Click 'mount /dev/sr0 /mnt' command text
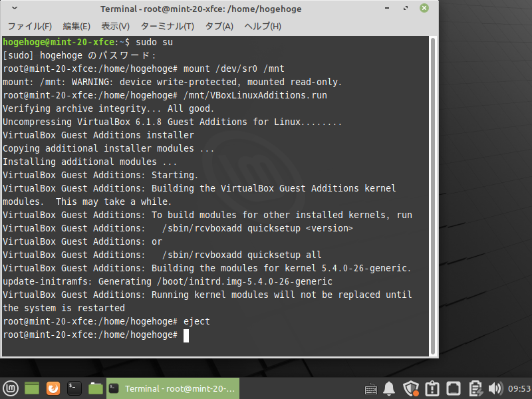Viewport: 532px width, 399px height. tap(234, 68)
